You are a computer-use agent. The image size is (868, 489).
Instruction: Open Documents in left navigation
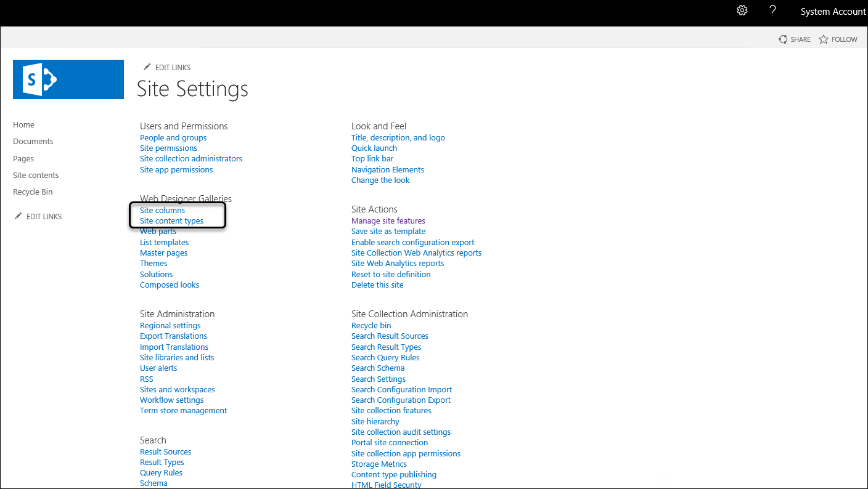33,142
